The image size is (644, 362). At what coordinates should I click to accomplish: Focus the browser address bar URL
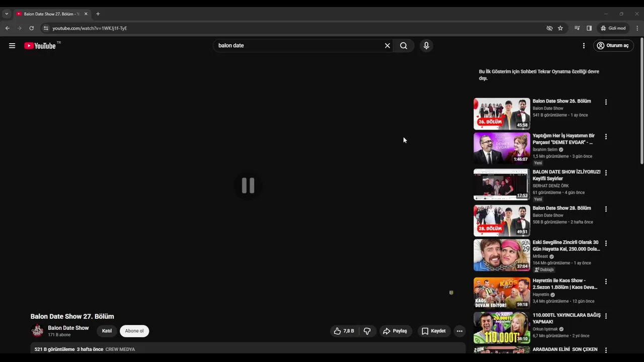click(x=90, y=28)
